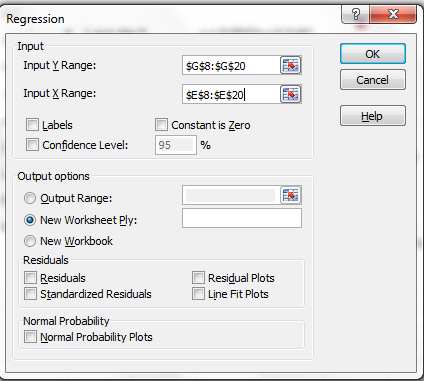Screen dimensions: 424x381
Task: Click the New Worksheet Ply text field
Action: coord(242,218)
